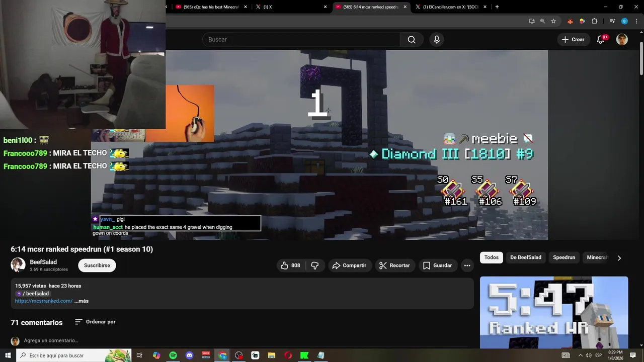644x362 pixels.
Task: Open the Chrome profile B avatar
Action: 624,21
